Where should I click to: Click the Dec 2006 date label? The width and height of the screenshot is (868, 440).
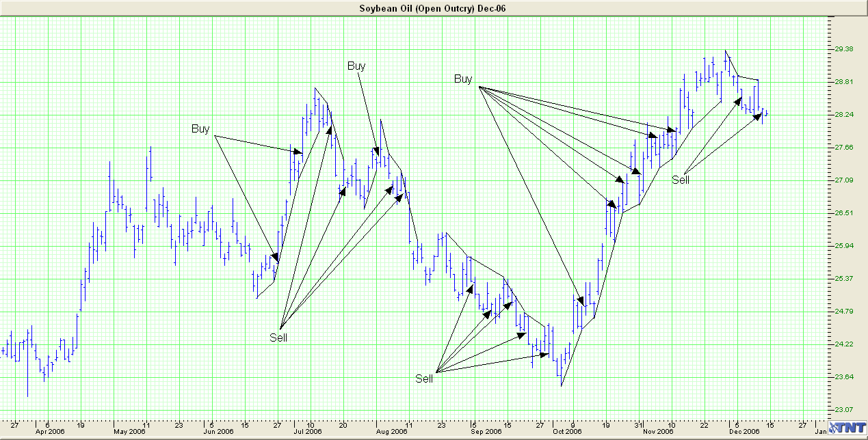[744, 432]
